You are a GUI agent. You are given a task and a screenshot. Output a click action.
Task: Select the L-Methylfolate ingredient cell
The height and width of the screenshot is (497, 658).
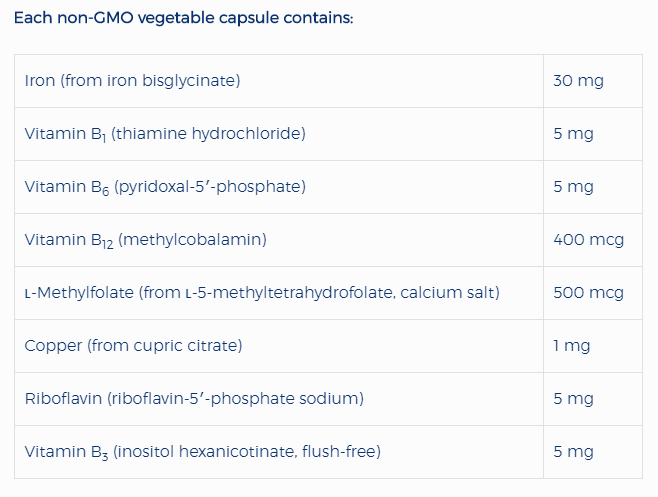[x=262, y=293]
